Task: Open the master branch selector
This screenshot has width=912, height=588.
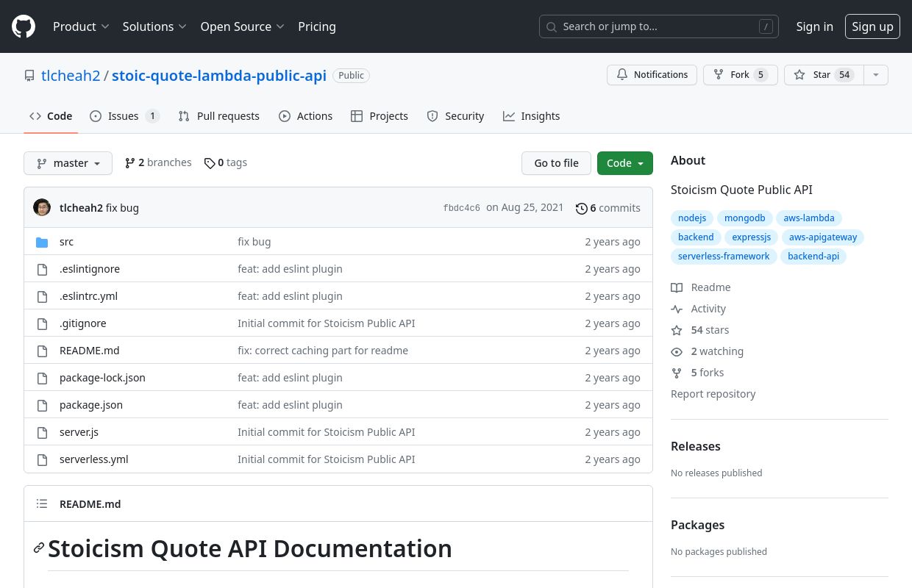Action: click(x=68, y=163)
